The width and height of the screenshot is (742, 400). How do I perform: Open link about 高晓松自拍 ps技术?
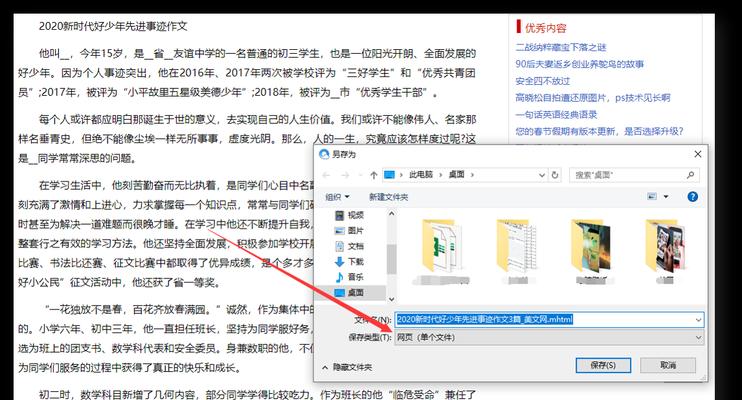tap(592, 98)
